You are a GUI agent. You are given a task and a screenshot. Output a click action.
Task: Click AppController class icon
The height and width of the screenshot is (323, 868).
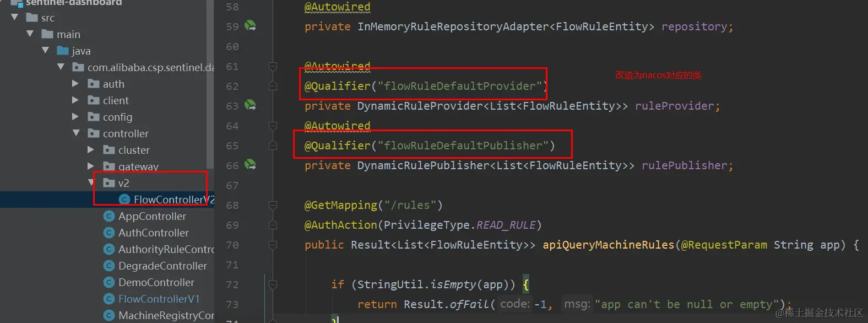(109, 216)
